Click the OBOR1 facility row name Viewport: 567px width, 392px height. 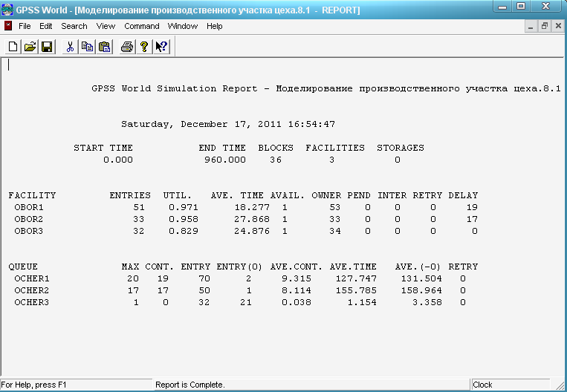[x=28, y=207]
